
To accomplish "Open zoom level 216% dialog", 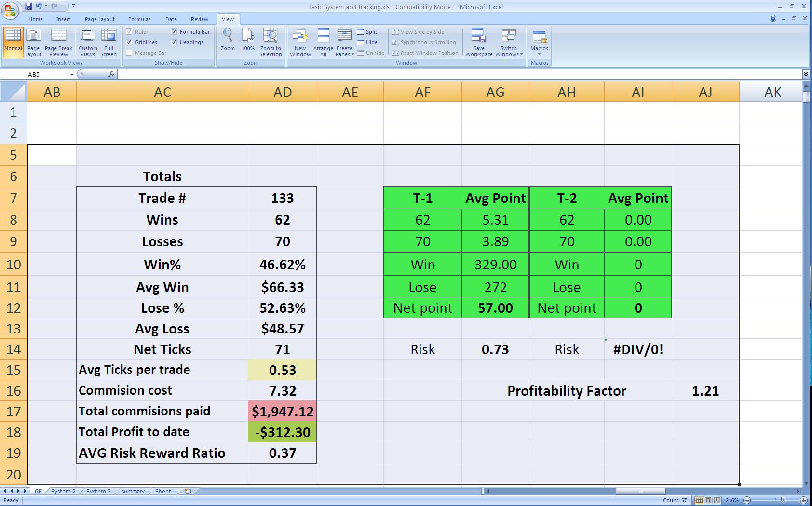I will pos(732,500).
